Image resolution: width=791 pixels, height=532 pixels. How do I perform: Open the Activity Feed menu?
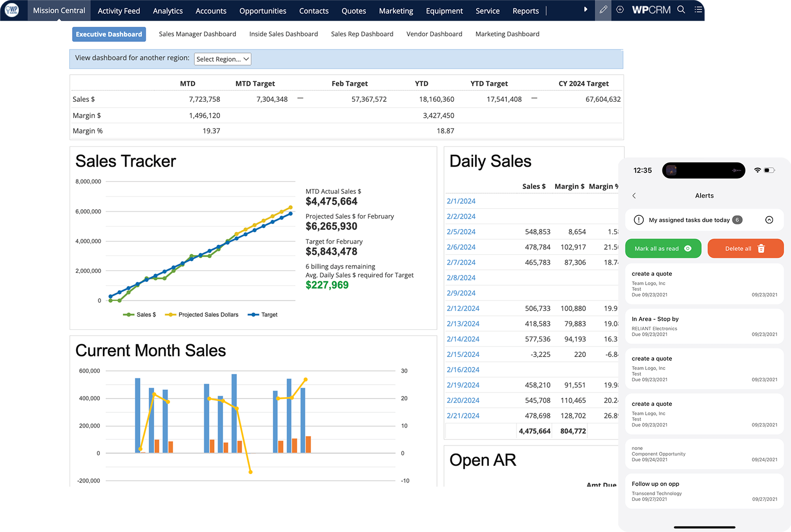point(119,11)
